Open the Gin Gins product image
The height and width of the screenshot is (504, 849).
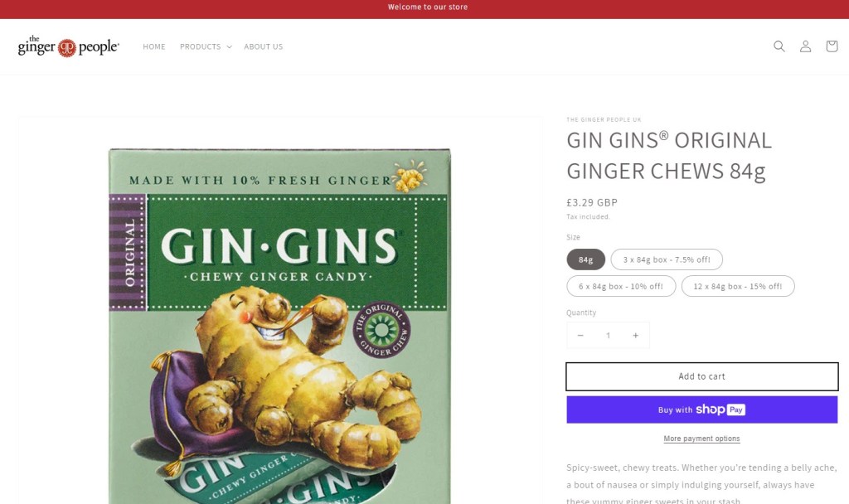click(280, 326)
